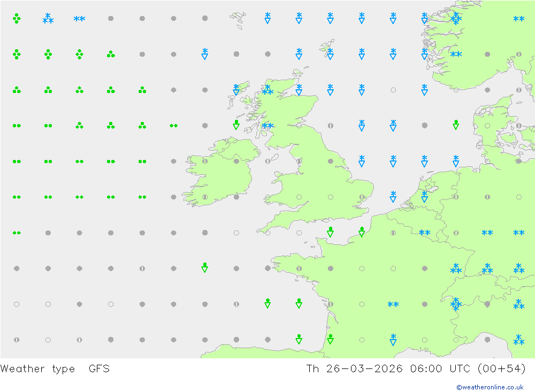Click the snow shower symbol over Shetland
This screenshot has height=392, width=535.
(x=330, y=54)
